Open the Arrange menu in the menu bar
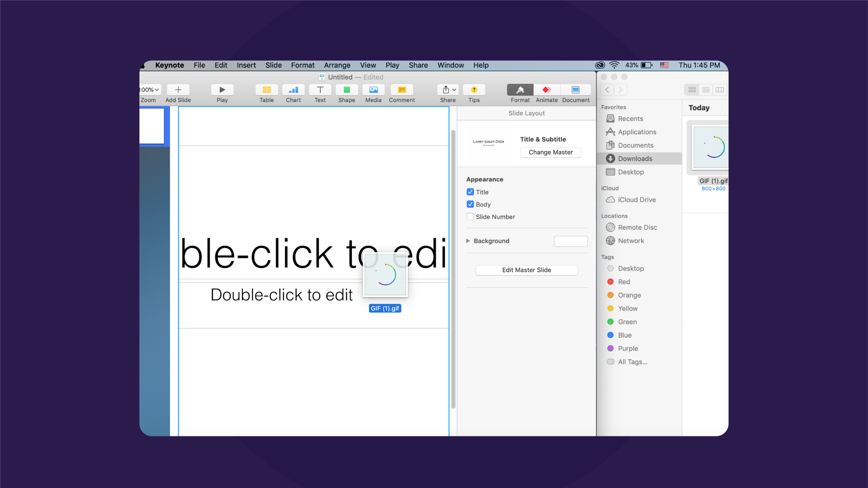This screenshot has width=868, height=488. click(x=337, y=65)
